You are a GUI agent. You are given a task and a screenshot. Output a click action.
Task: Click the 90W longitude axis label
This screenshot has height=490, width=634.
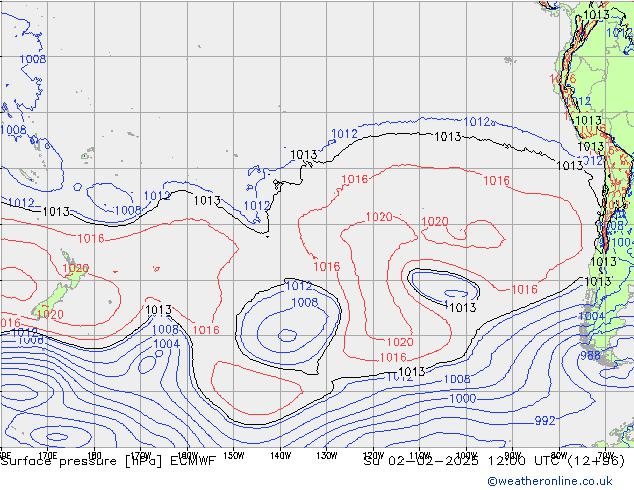[513, 455]
